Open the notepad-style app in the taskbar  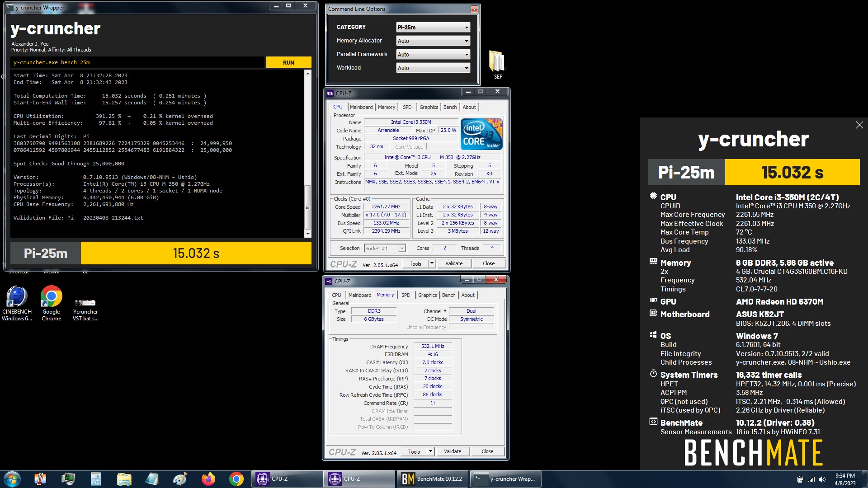[x=152, y=479]
